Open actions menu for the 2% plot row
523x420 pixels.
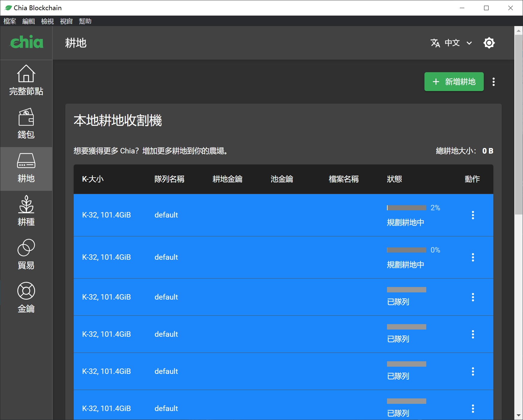pos(473,215)
